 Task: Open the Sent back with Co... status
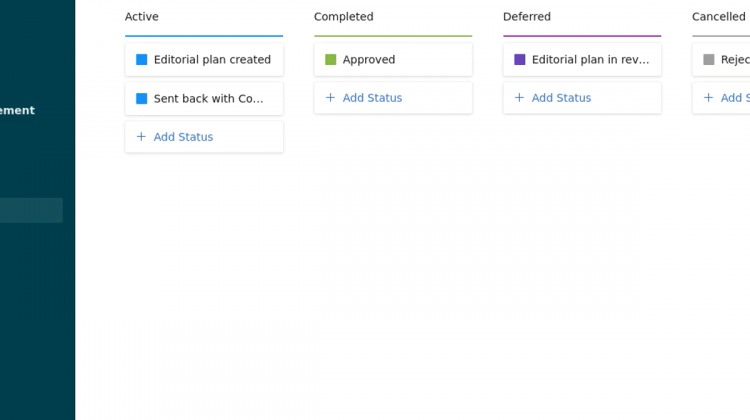(209, 99)
